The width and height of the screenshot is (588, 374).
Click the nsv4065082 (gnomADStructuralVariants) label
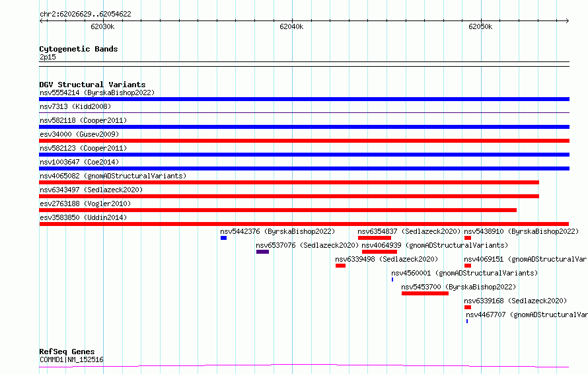[113, 176]
